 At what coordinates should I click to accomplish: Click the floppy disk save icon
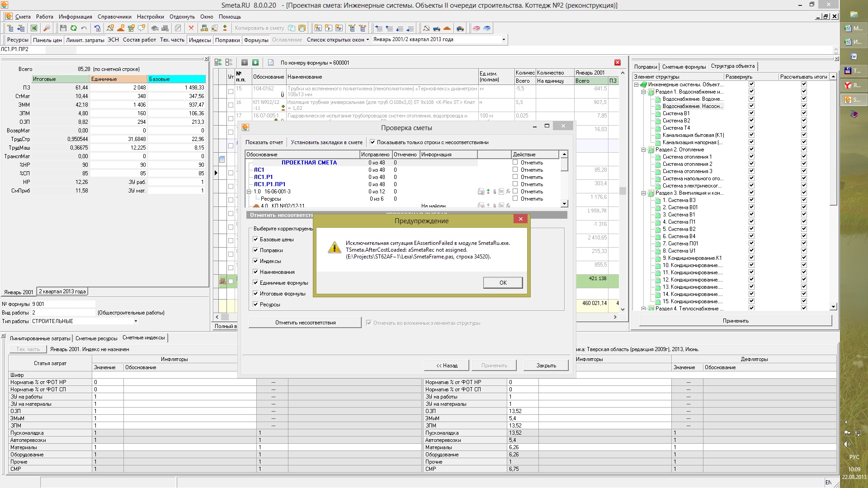tap(63, 28)
